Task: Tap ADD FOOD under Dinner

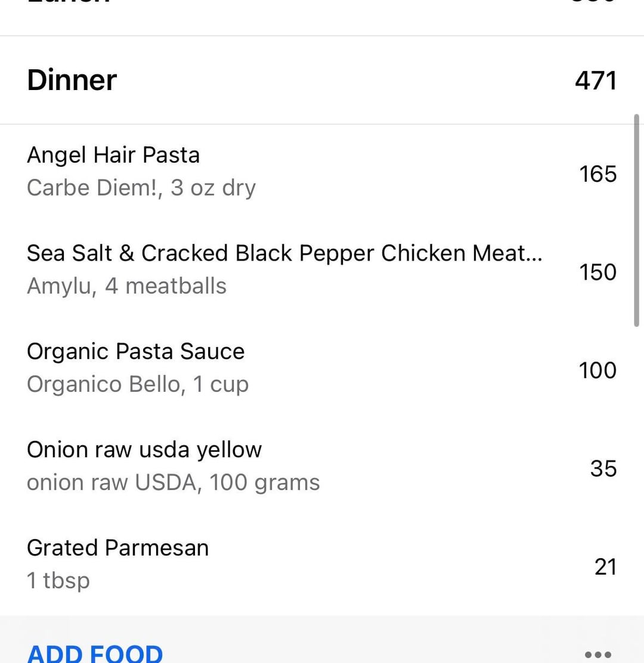Action: (95, 653)
